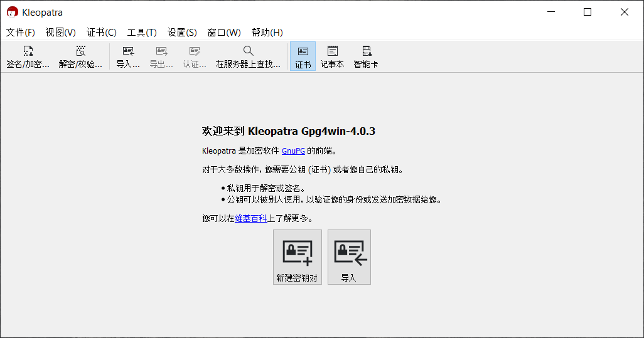Click the large 导入 button in welcome area
This screenshot has width=644, height=338.
349,256
